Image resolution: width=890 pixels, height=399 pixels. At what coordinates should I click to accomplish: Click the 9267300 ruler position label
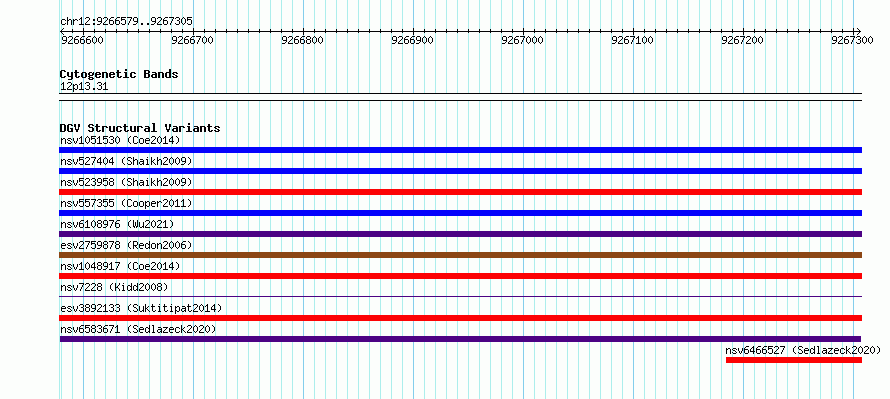[x=853, y=40]
